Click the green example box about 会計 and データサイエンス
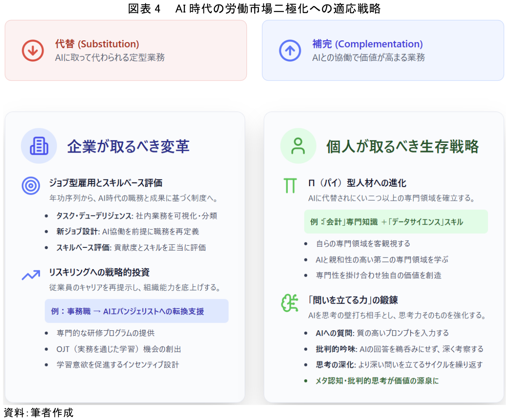This screenshot has height=420, width=509. pyautogui.click(x=396, y=221)
